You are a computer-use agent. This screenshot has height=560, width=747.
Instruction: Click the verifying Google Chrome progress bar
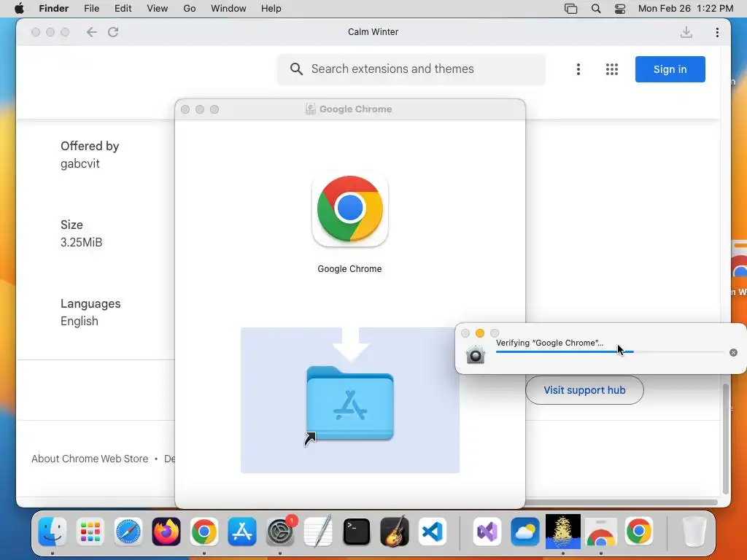point(610,352)
